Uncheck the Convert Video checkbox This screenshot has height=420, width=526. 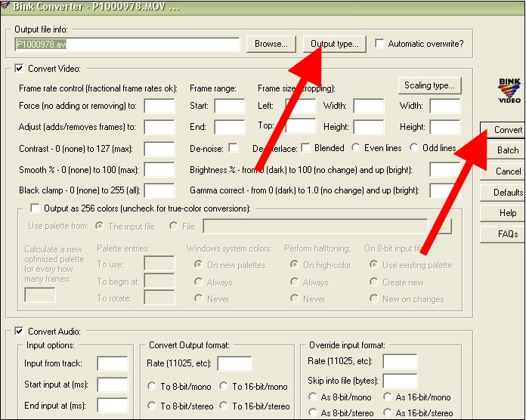(19, 69)
